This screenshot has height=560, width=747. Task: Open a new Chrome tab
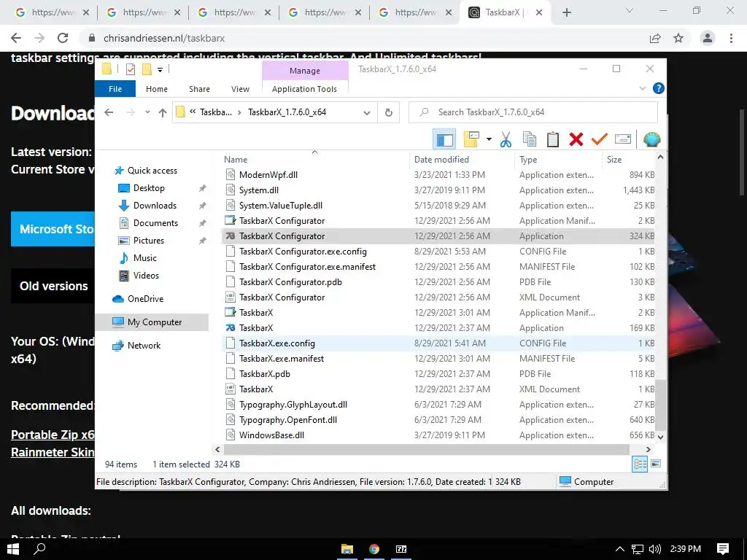coord(566,12)
